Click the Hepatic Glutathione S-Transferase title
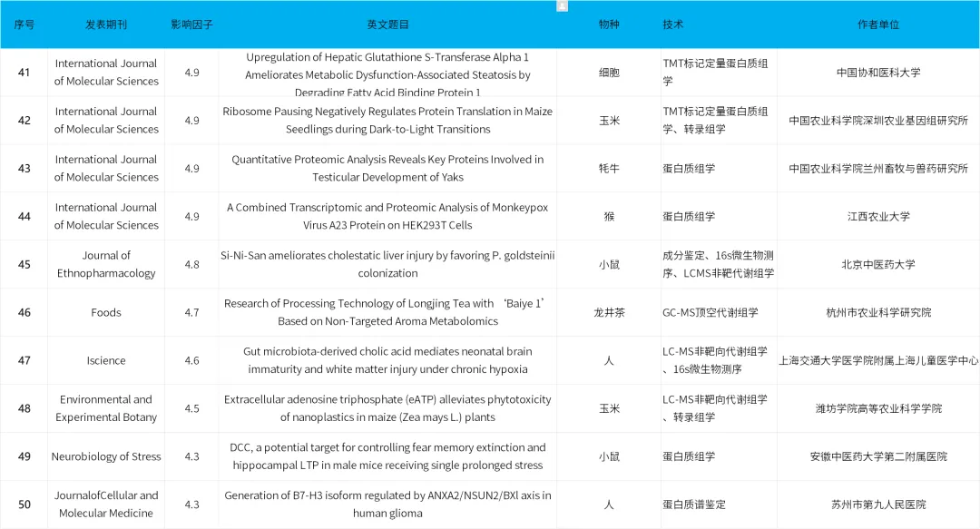 387,74
